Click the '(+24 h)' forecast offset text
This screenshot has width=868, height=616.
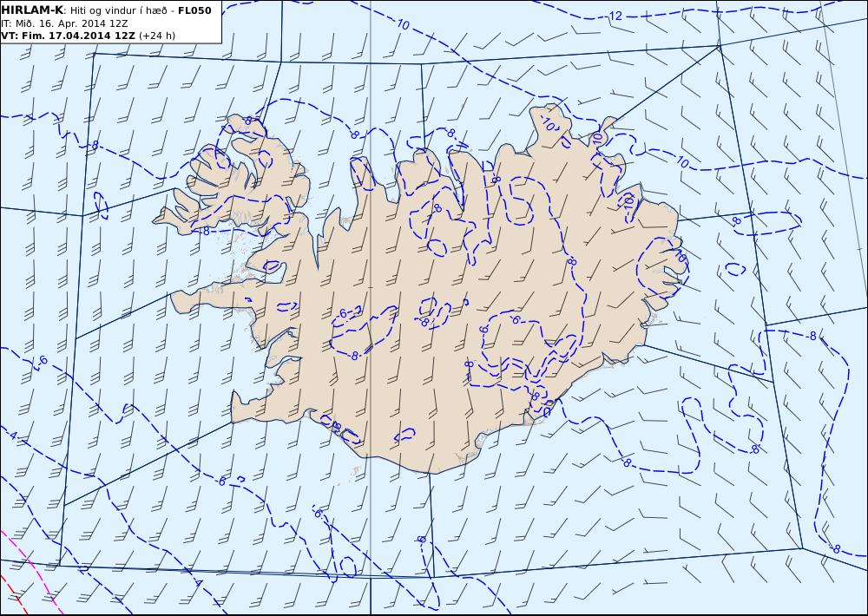(x=156, y=36)
